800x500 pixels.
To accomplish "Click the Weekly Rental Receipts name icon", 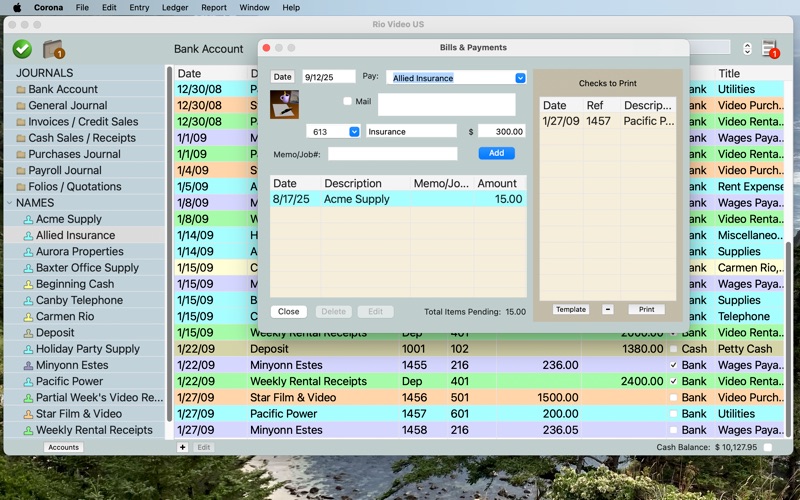I will click(29, 430).
